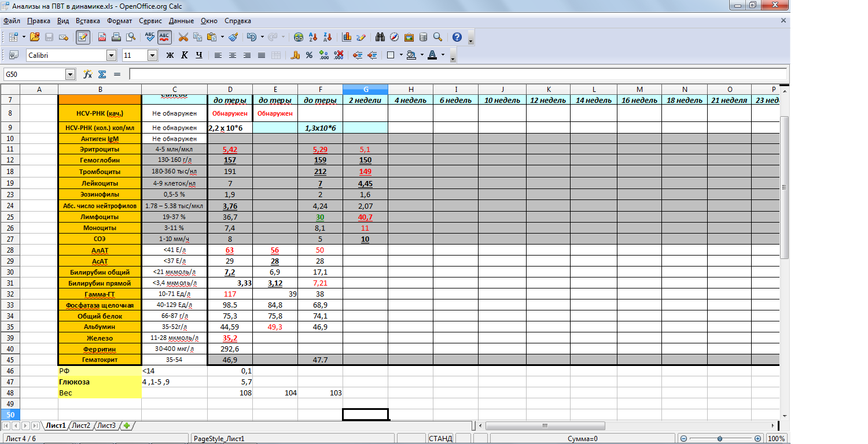Open the Undo history dropdown arrow
The image size is (868, 444).
tap(262, 37)
